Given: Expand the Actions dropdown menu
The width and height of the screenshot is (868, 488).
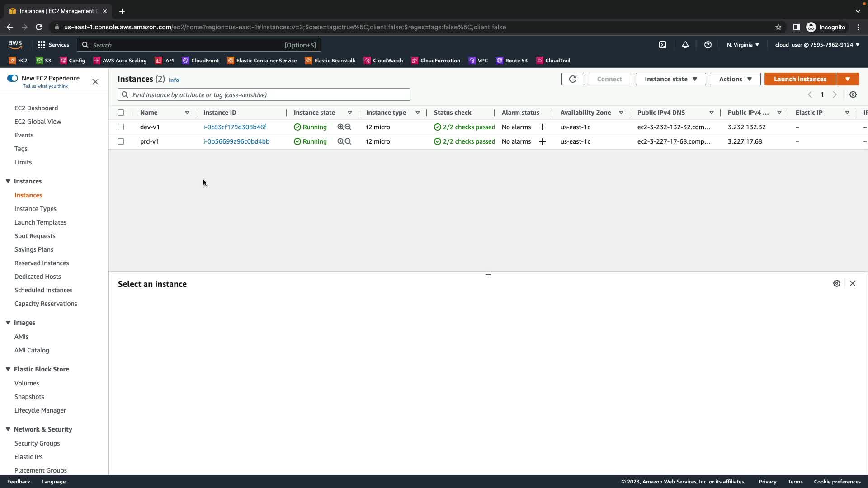Looking at the screenshot, I should pyautogui.click(x=735, y=79).
